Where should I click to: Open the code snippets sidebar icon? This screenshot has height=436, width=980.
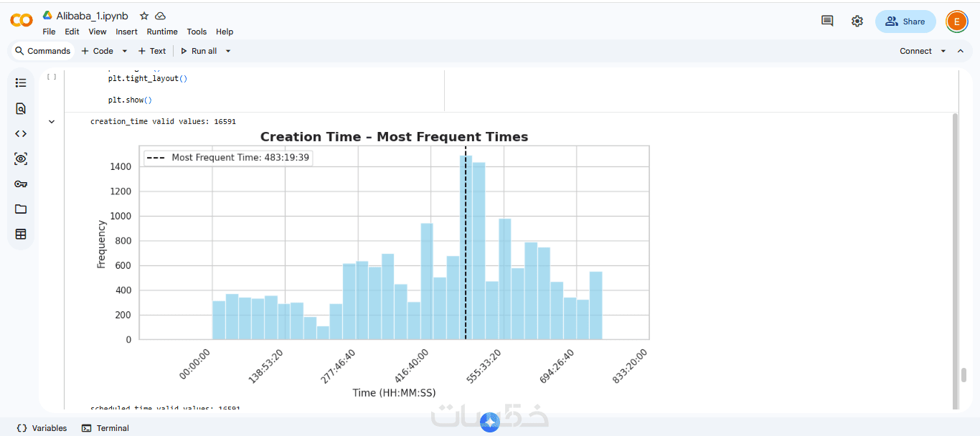click(21, 133)
